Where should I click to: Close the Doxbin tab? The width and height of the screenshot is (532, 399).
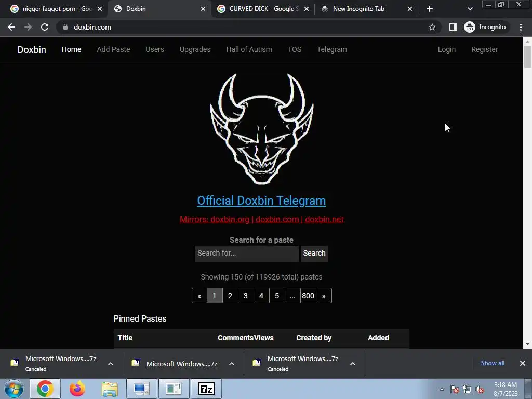(203, 9)
